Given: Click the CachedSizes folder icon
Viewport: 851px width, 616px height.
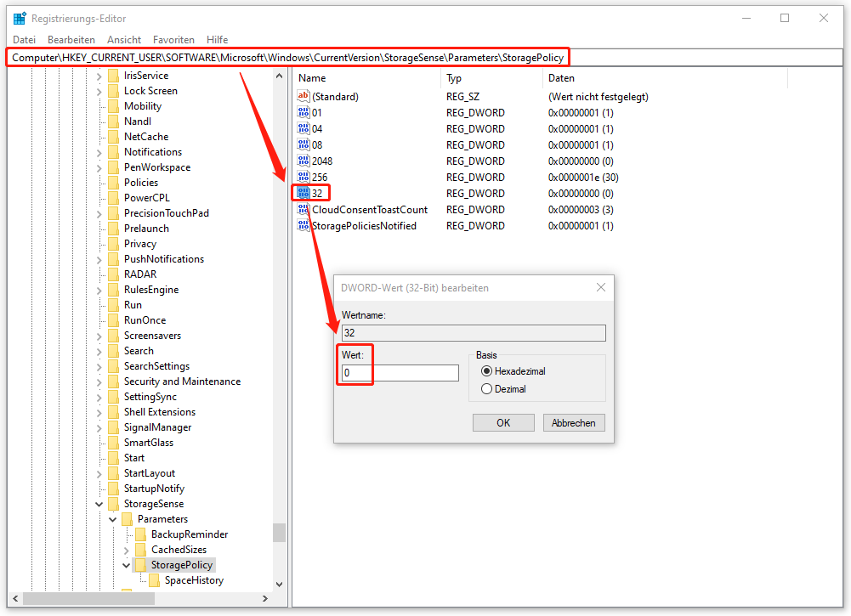Looking at the screenshot, I should (140, 550).
